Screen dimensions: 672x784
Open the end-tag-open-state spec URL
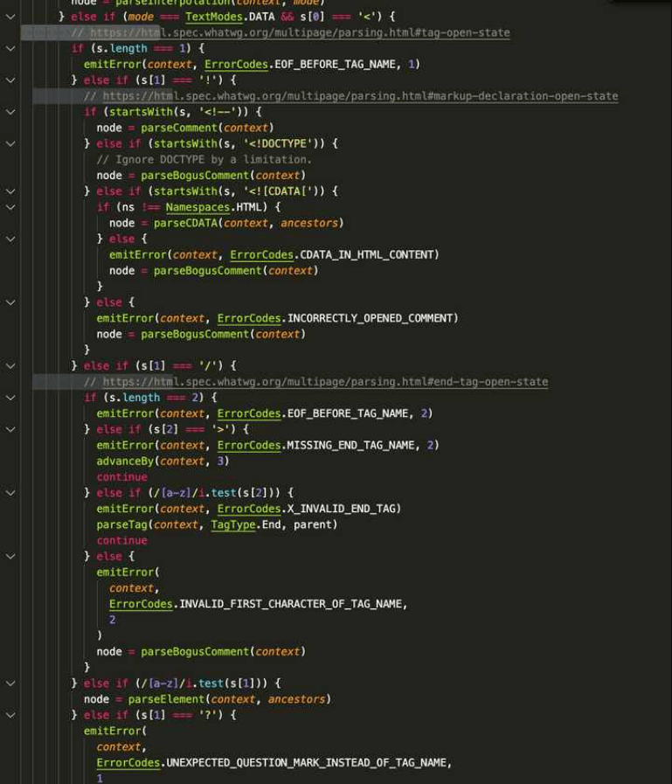point(325,382)
